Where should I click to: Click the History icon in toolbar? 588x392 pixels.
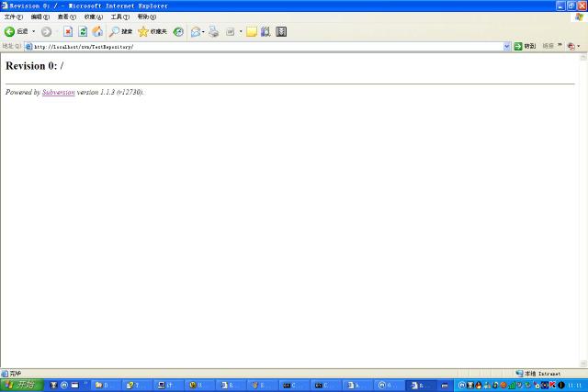pos(178,31)
